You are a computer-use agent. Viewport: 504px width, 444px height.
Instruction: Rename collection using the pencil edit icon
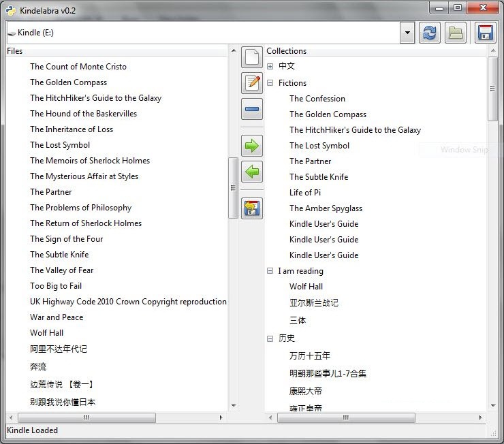pyautogui.click(x=252, y=83)
